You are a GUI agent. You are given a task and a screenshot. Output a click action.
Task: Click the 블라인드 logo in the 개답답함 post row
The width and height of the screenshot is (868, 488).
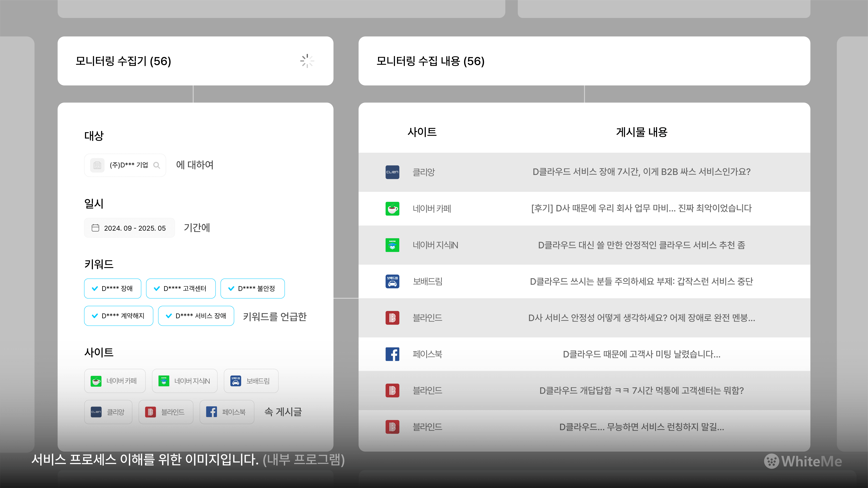pos(392,391)
